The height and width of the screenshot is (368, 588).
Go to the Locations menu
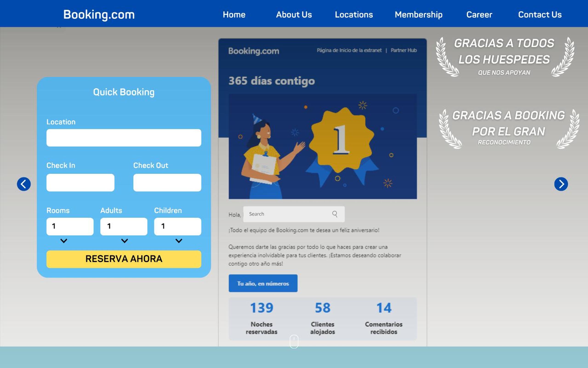[x=354, y=14]
